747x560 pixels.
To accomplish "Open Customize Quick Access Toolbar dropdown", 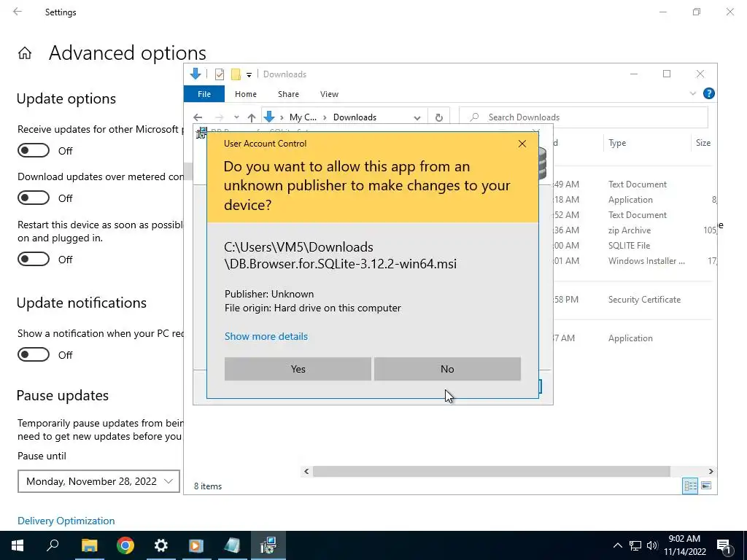I will [x=249, y=75].
